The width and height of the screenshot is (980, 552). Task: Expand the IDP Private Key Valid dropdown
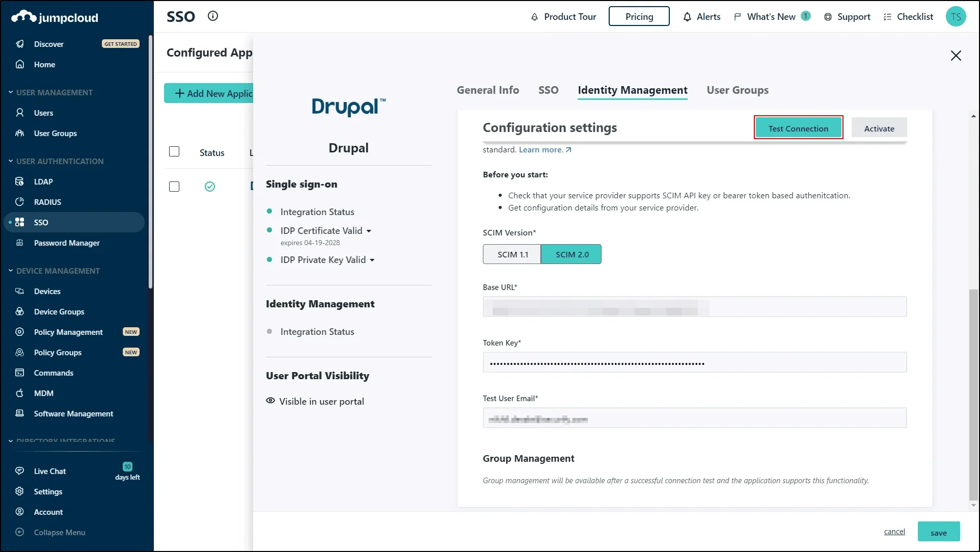click(372, 260)
